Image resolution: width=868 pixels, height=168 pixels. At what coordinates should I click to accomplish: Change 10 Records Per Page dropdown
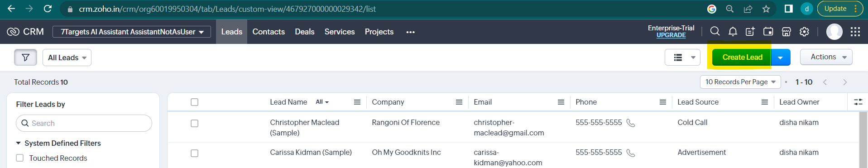[x=740, y=82]
